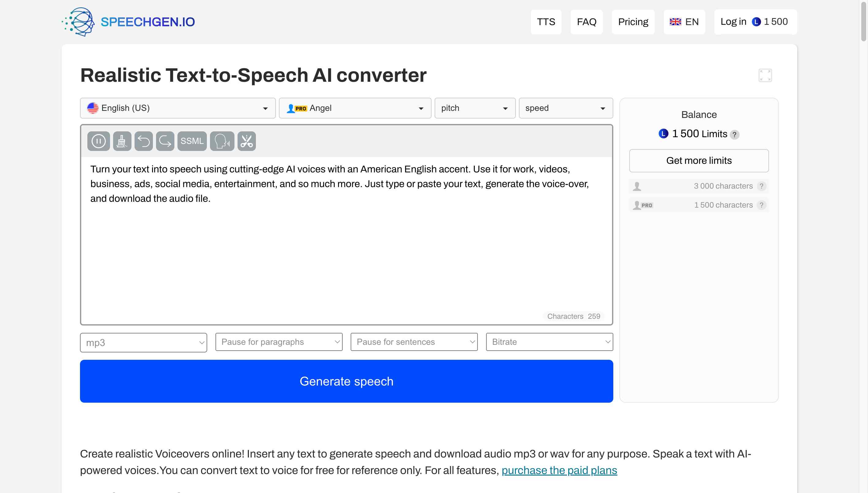Image resolution: width=868 pixels, height=493 pixels.
Task: Open the speed dropdown
Action: 566,108
